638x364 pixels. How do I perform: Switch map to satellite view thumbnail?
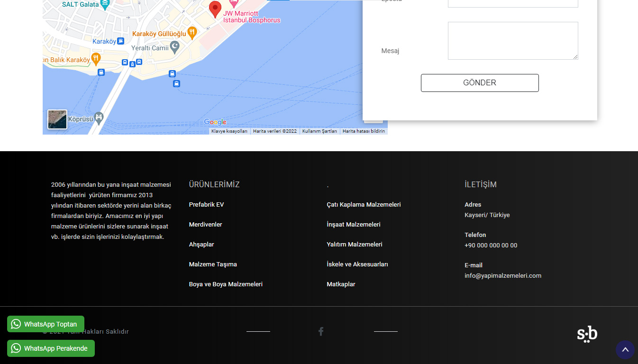[x=57, y=119]
